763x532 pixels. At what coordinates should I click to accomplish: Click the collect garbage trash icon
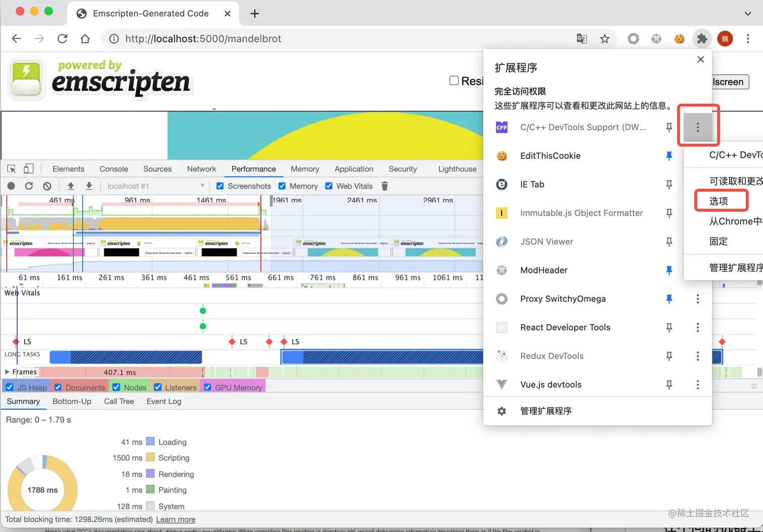pyautogui.click(x=385, y=186)
